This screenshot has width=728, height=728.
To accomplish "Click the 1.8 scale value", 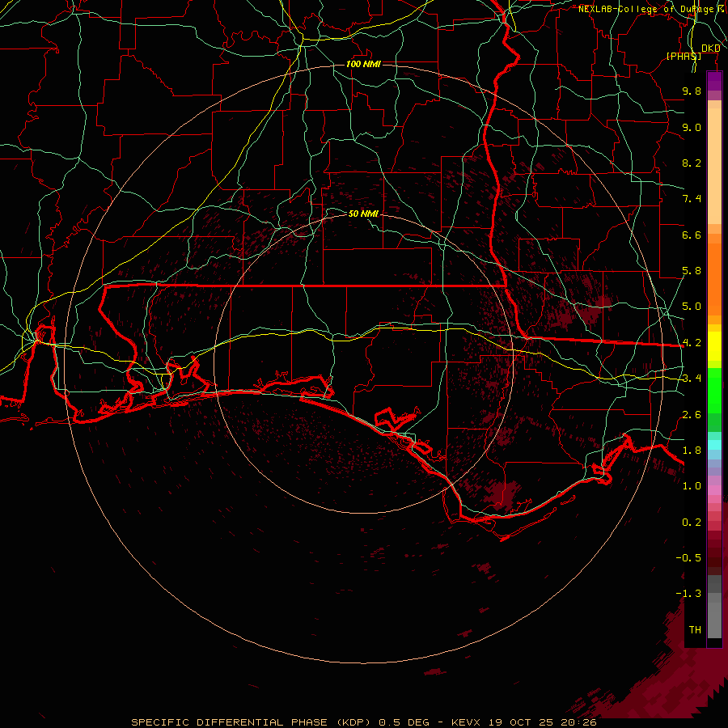I will 692,451.
